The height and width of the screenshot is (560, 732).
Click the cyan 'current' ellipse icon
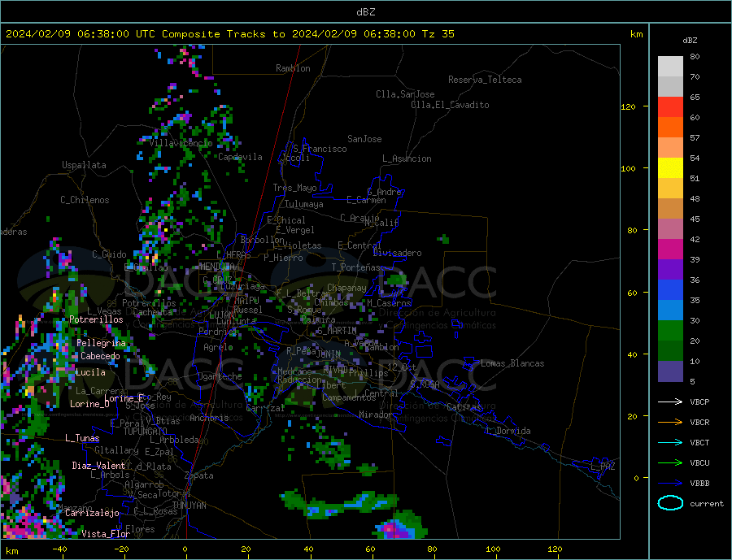[x=670, y=503]
